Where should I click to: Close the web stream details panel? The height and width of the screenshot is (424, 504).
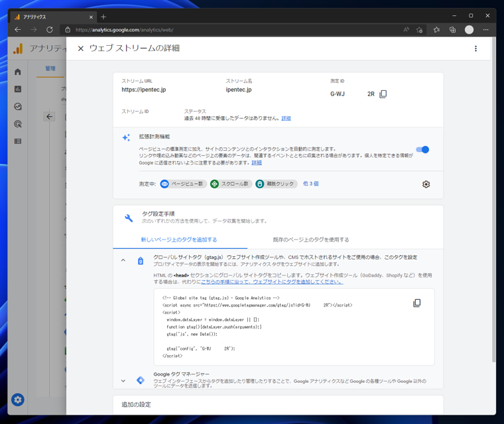81,48
